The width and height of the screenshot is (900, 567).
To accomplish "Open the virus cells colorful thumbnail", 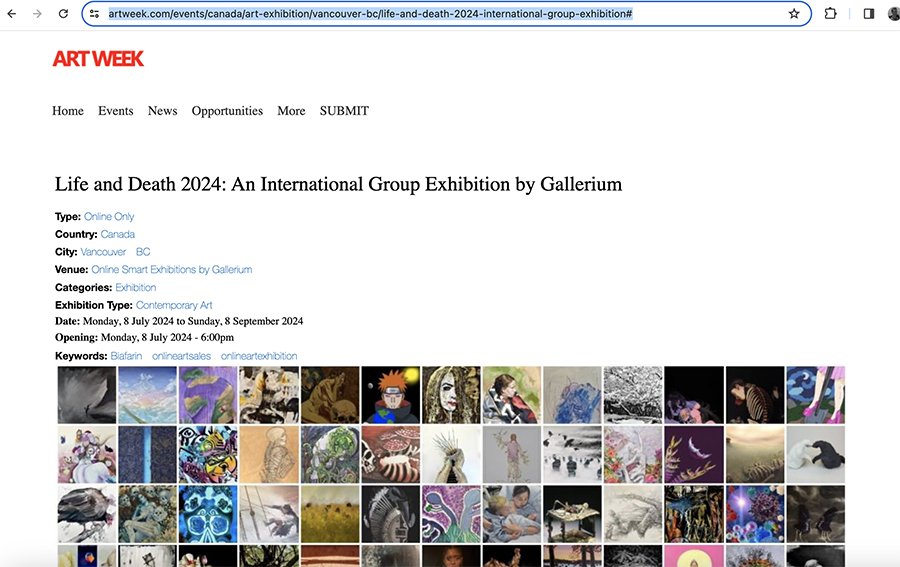I will click(x=755, y=514).
